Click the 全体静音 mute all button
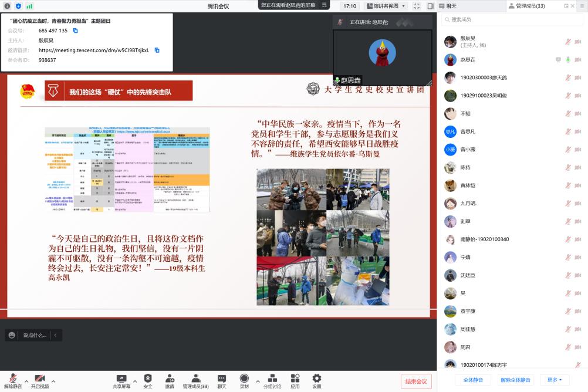The width and height of the screenshot is (588, 392). (473, 380)
